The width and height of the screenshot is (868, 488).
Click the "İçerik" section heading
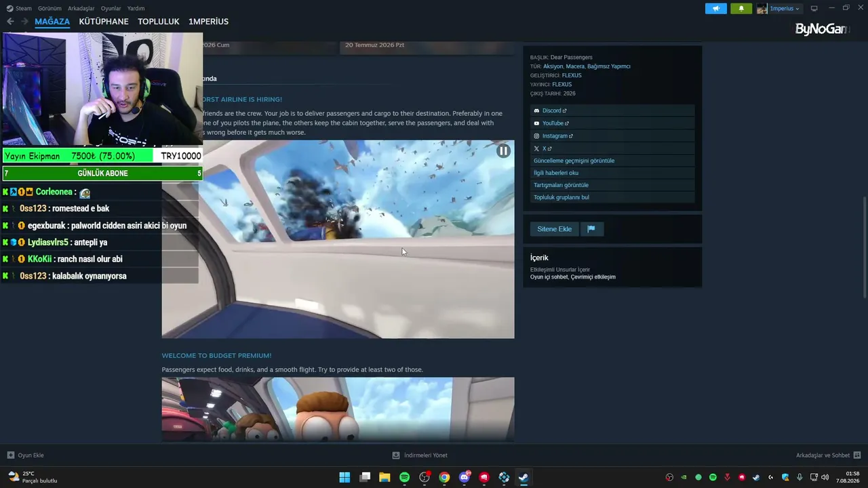[539, 258]
